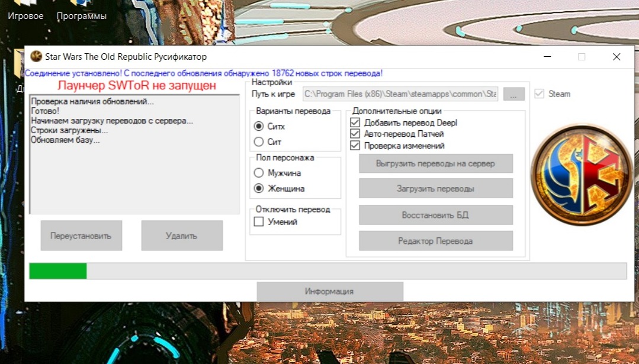Click log line Проверка наличия обновлений...
639x364 pixels.
coord(92,102)
